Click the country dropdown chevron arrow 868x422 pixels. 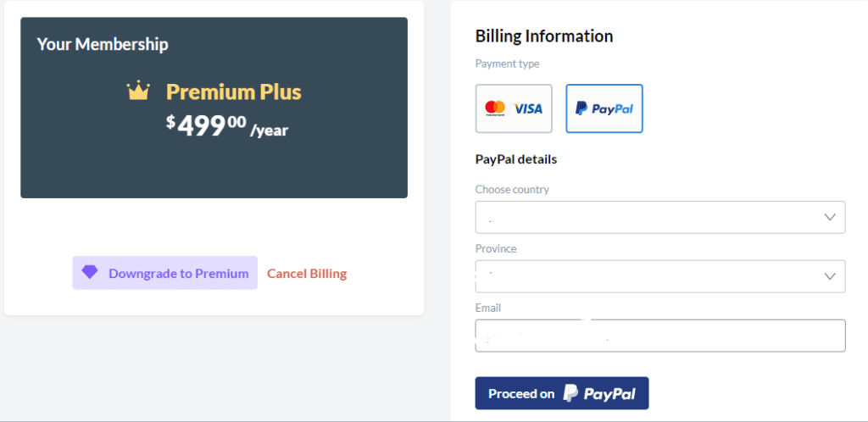829,218
